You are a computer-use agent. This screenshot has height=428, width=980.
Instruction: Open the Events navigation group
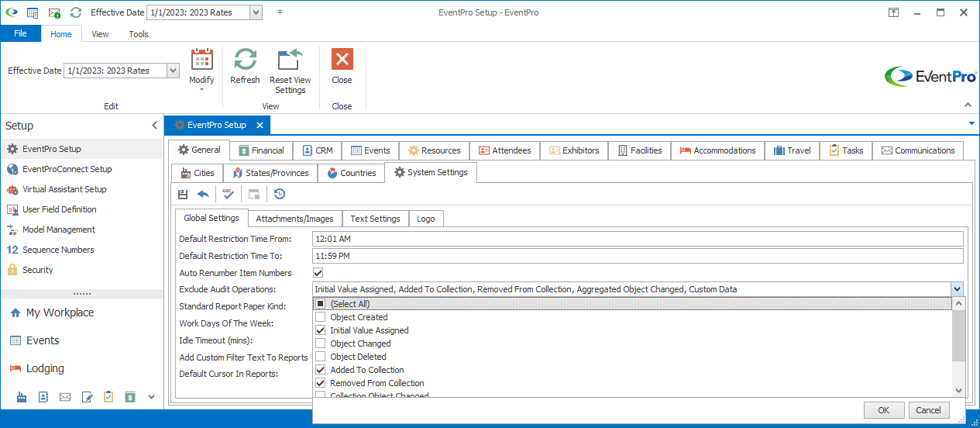pos(43,340)
